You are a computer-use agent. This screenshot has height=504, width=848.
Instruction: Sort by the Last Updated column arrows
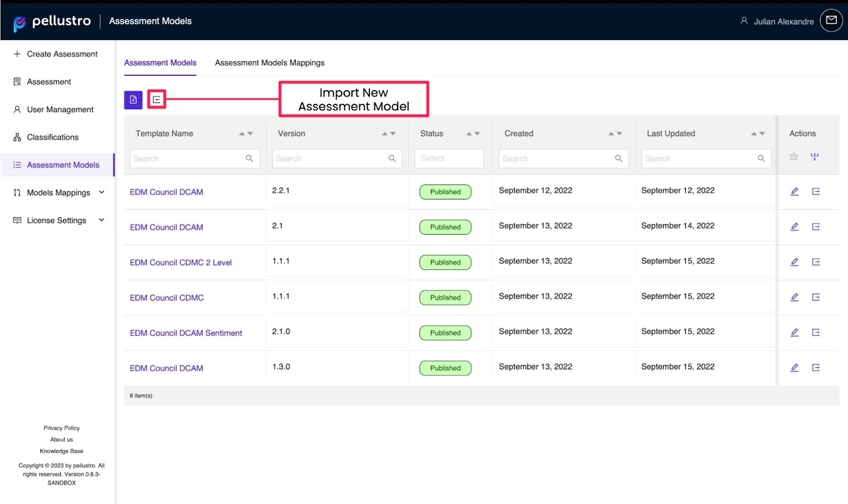757,134
